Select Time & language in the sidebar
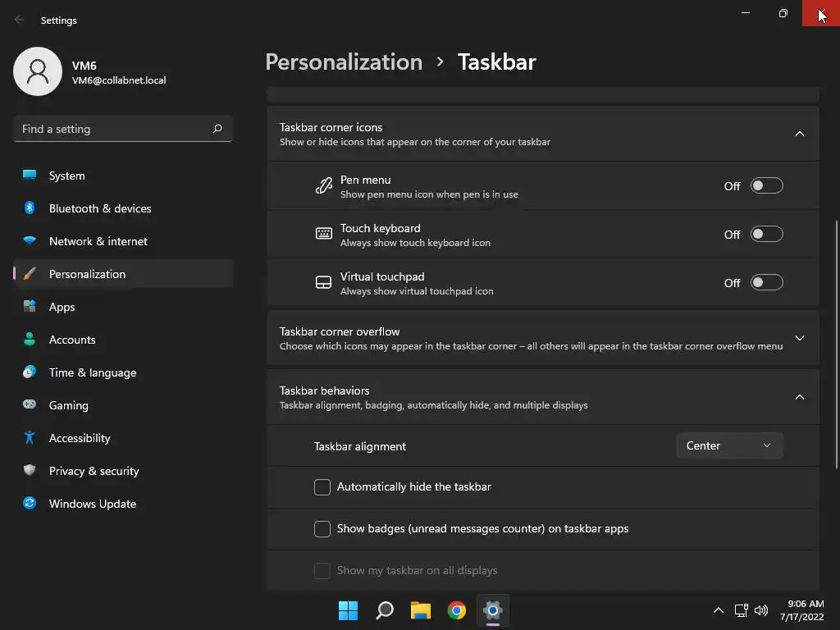Screen dimensions: 840x630 tap(92, 372)
